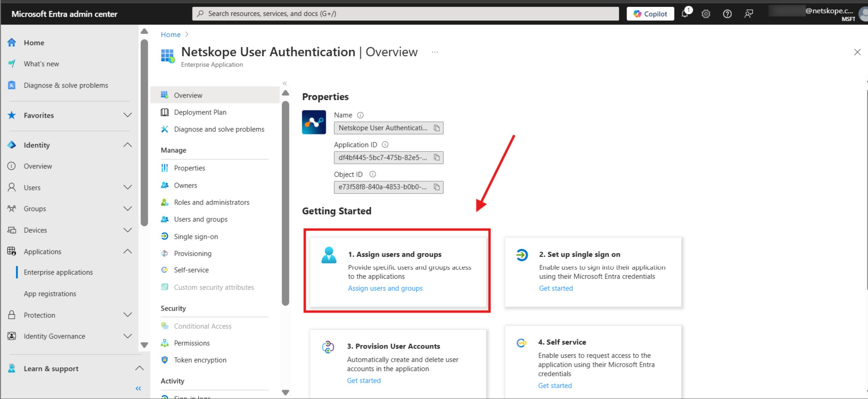Image resolution: width=868 pixels, height=399 pixels.
Task: Open the notifications bell
Action: click(685, 14)
